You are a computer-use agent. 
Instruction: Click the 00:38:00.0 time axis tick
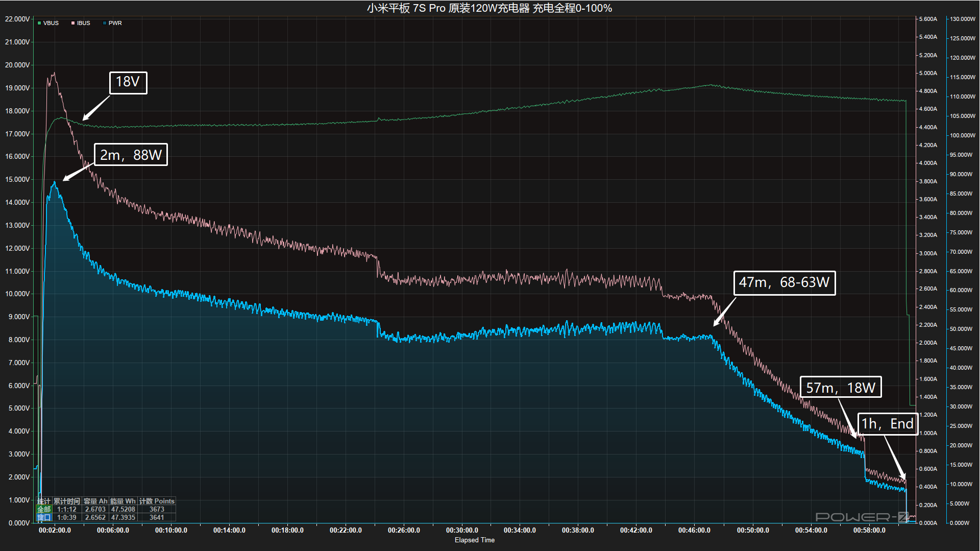(x=578, y=530)
